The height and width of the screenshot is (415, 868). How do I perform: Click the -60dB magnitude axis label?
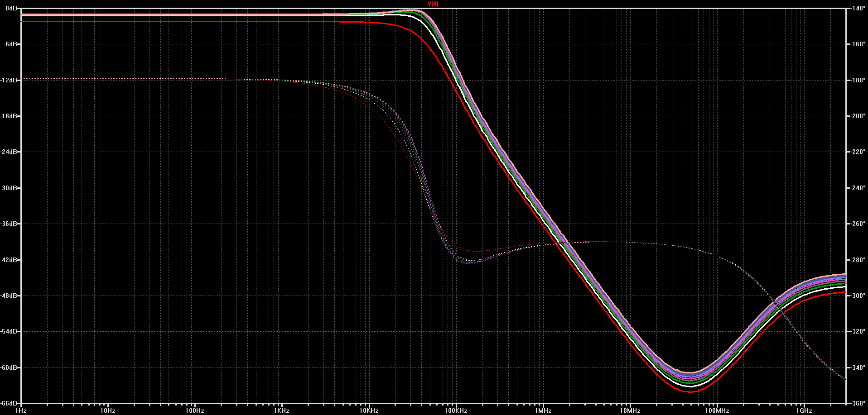point(9,367)
